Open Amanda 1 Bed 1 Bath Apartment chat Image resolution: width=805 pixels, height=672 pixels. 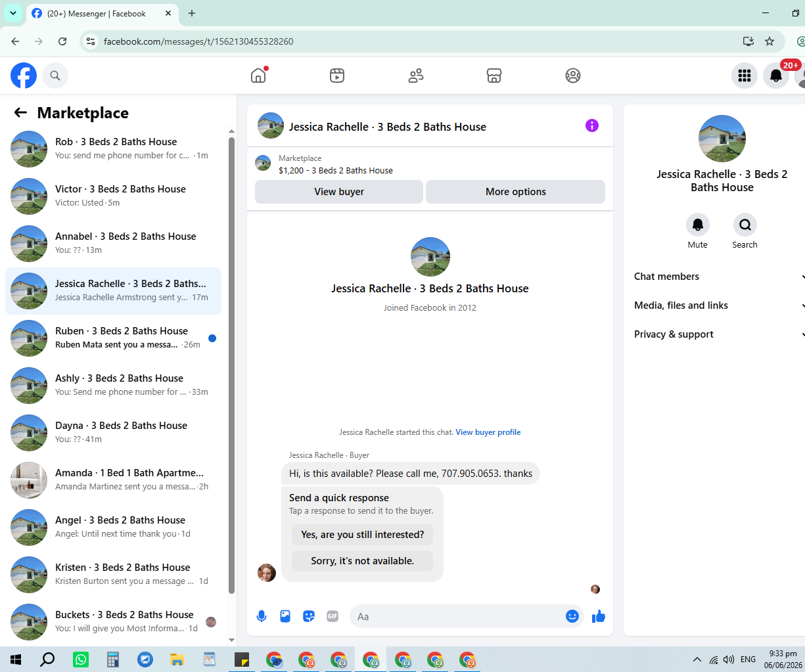(x=113, y=480)
